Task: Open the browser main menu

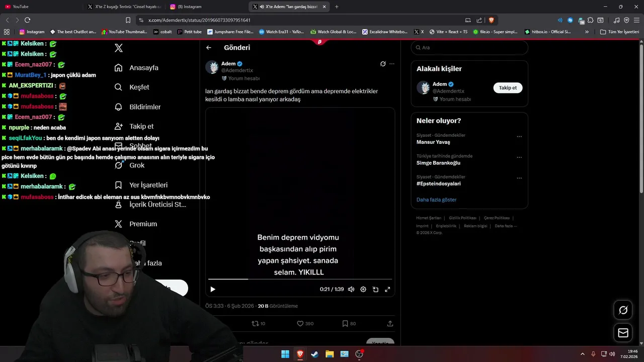Action: 636,20
